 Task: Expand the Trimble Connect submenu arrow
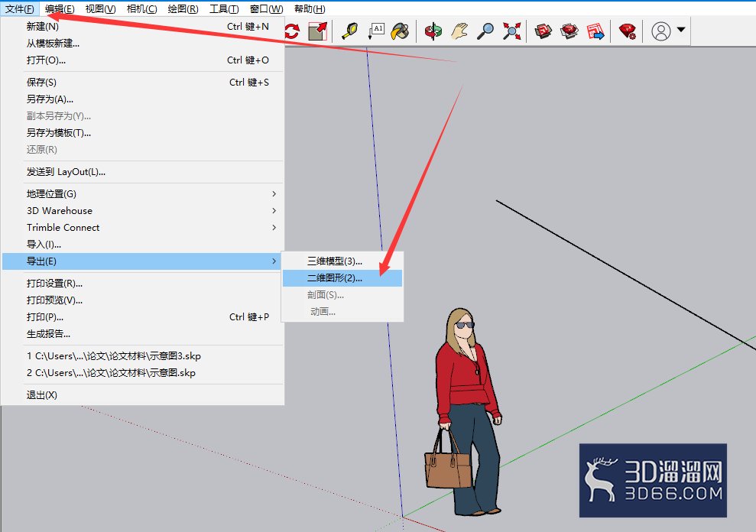click(x=274, y=228)
